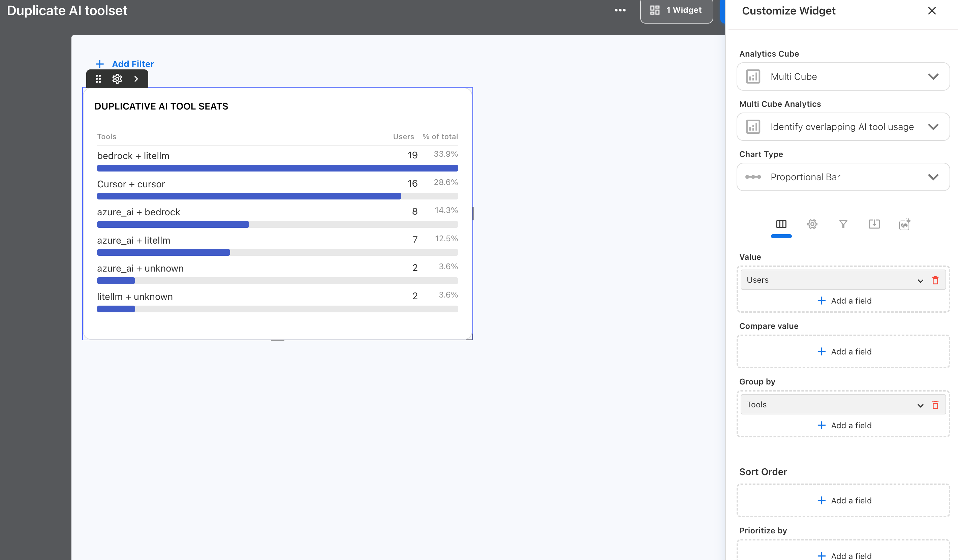Expand the Analytics Cube Multi Cube dropdown
Screen dimensions: 961x560
tap(843, 76)
